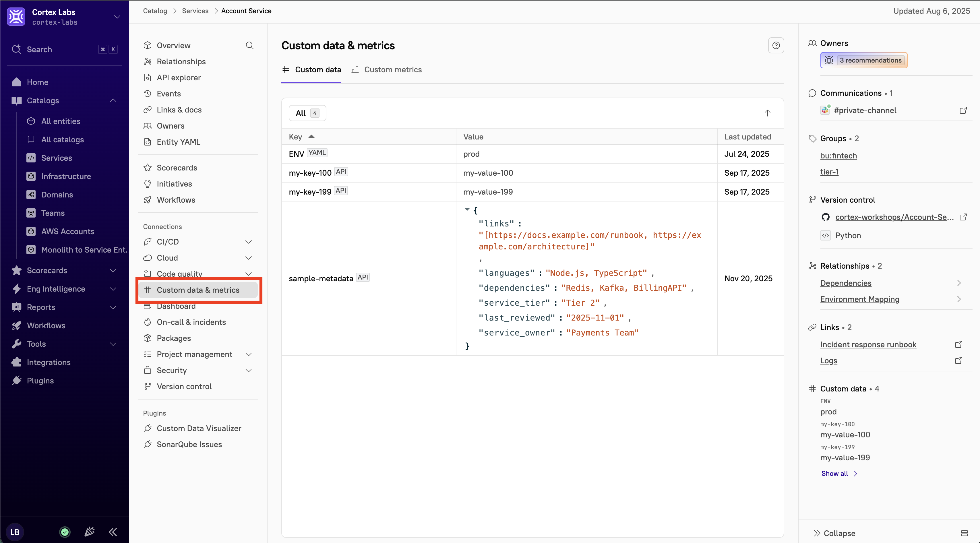
Task: Sort the table by Key column
Action: [x=301, y=137]
